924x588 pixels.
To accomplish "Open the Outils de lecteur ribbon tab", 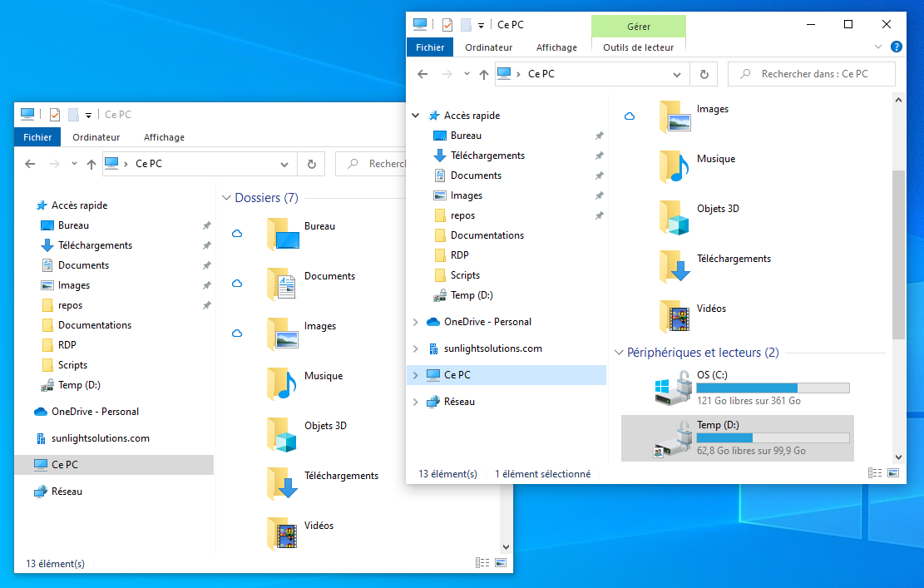I will point(638,47).
